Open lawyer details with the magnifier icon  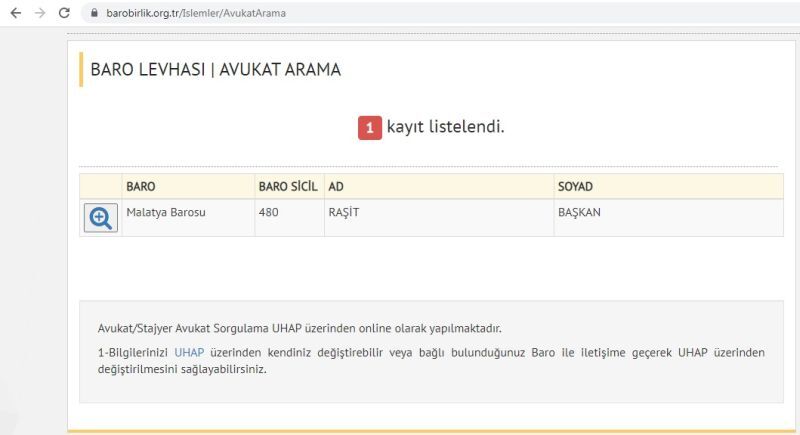click(x=101, y=218)
